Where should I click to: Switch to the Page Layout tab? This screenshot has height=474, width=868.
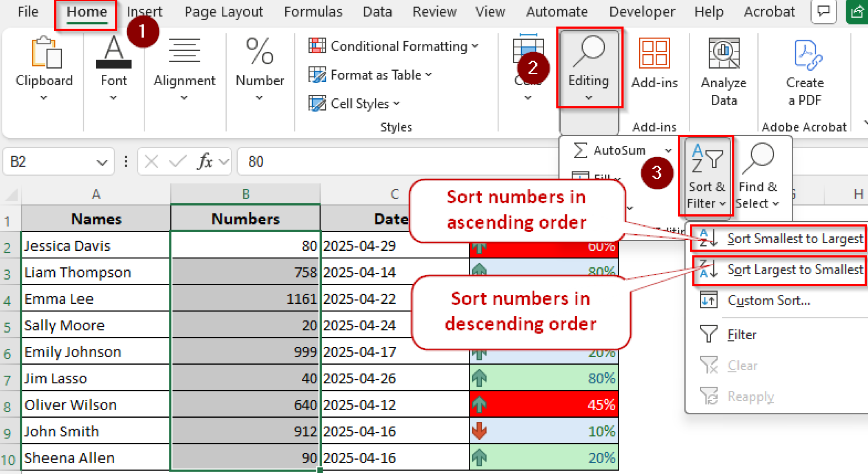(223, 11)
